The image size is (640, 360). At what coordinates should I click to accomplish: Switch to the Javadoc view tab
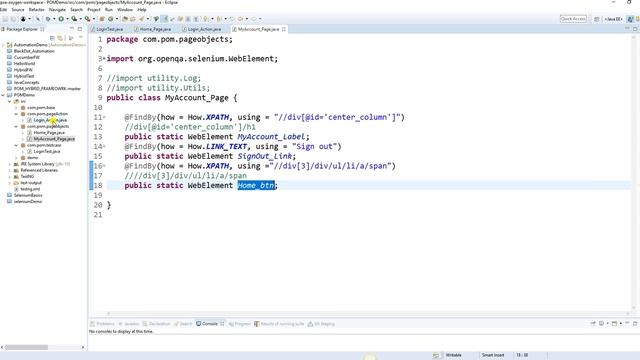coord(129,324)
